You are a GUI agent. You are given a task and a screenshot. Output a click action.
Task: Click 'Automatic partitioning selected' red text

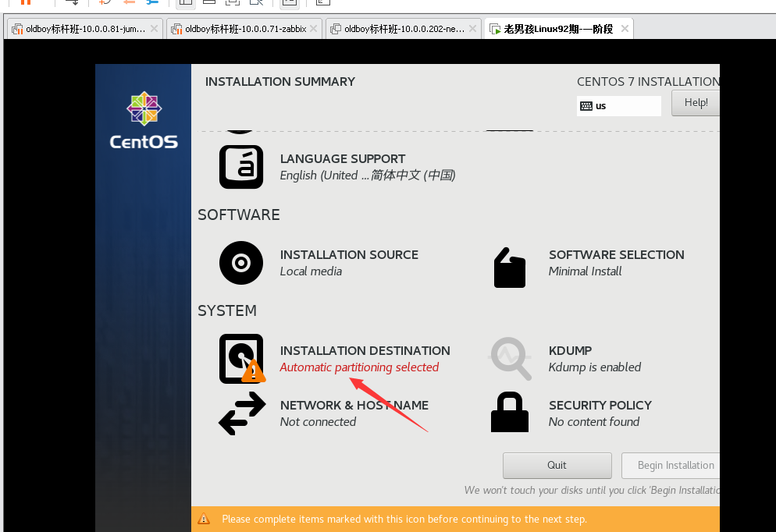[359, 367]
